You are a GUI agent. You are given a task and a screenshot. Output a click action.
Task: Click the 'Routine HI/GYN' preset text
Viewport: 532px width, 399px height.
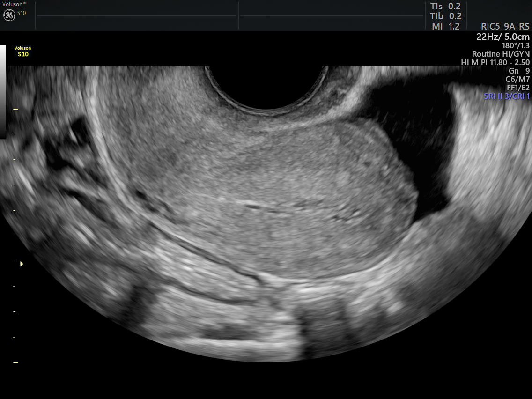coord(501,54)
